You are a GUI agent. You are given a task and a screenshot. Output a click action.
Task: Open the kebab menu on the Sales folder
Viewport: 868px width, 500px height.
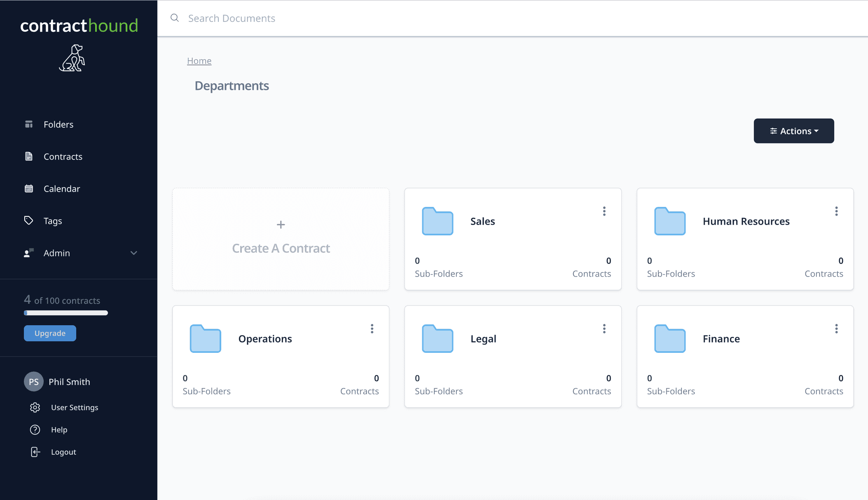(604, 211)
